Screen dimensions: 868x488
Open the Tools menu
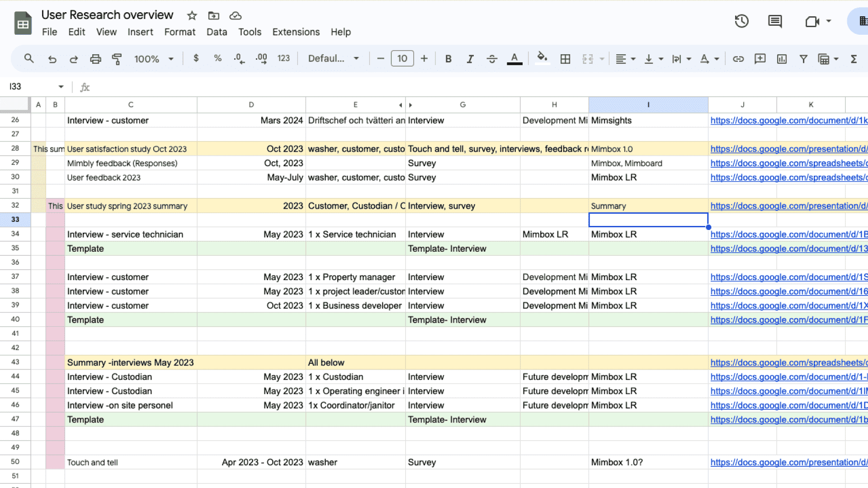pos(250,32)
